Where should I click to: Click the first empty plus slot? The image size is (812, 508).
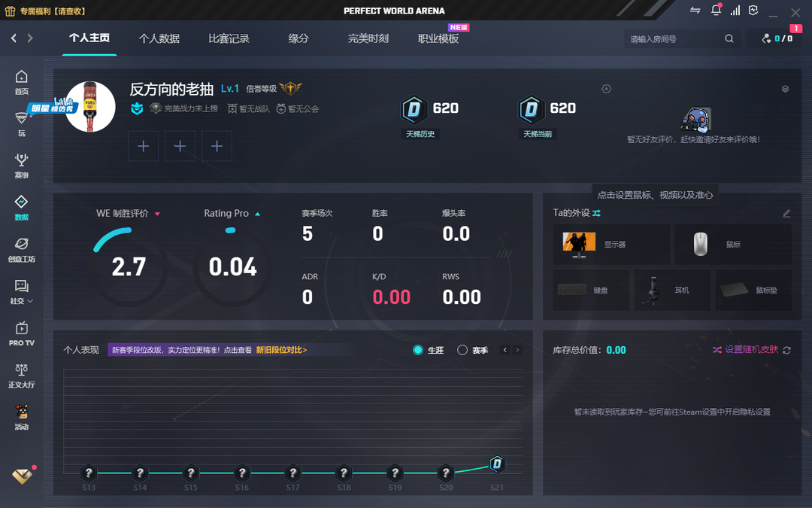tap(144, 146)
